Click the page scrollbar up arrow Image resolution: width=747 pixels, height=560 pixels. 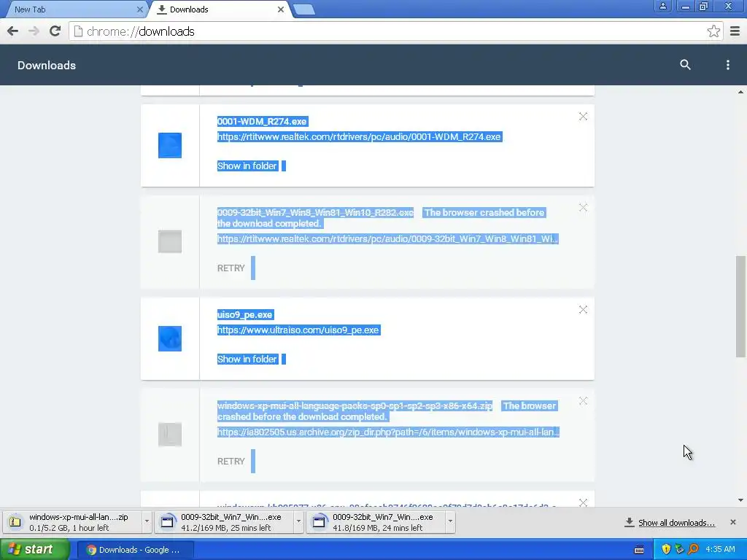point(741,92)
